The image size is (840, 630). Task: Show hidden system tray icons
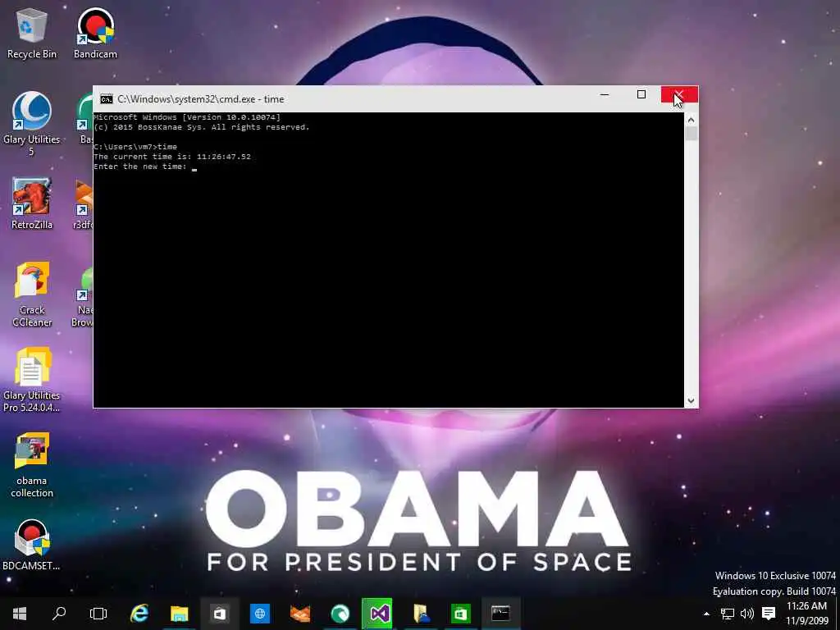[x=706, y=614]
